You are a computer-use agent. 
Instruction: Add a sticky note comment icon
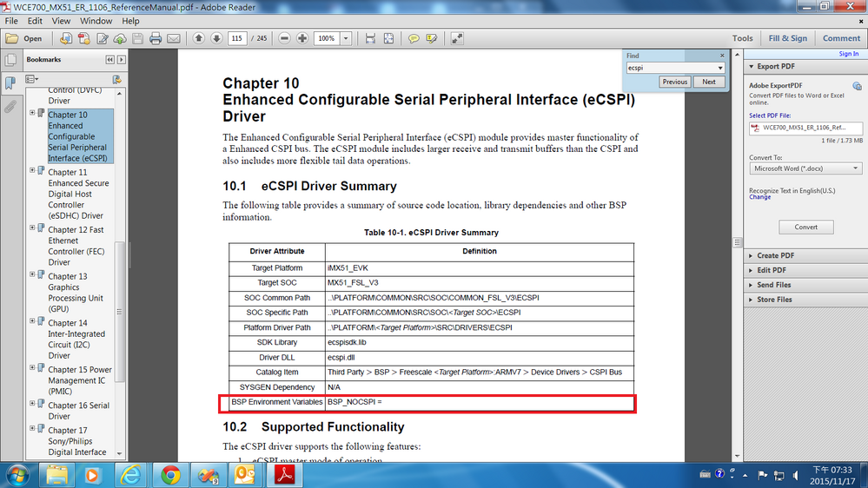click(414, 38)
